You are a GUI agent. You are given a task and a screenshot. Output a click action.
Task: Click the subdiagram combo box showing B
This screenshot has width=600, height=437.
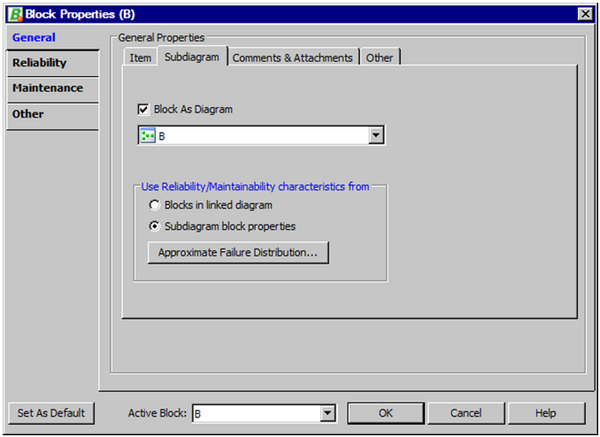pos(261,135)
